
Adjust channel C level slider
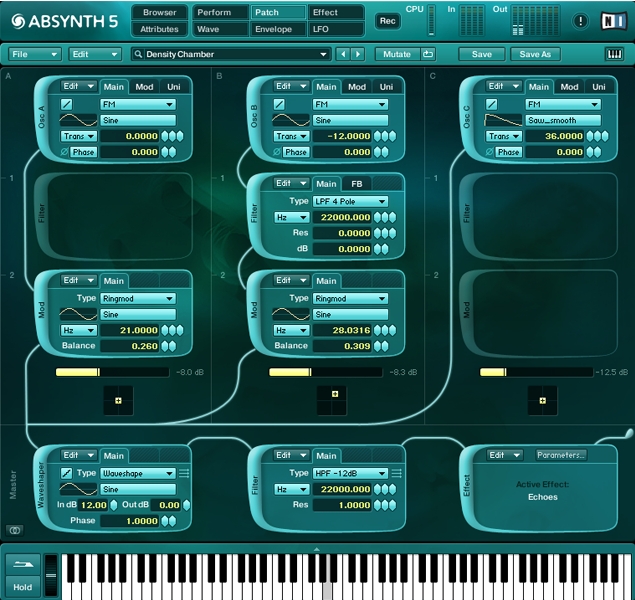pos(536,372)
